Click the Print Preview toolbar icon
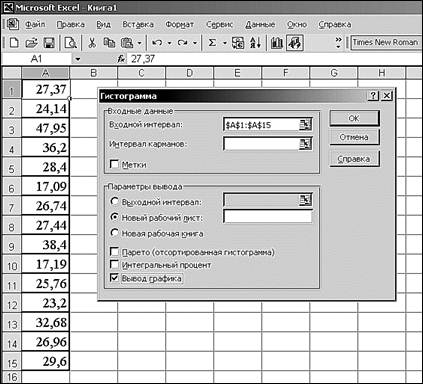Viewport: 423px width, 384px height. click(x=71, y=43)
